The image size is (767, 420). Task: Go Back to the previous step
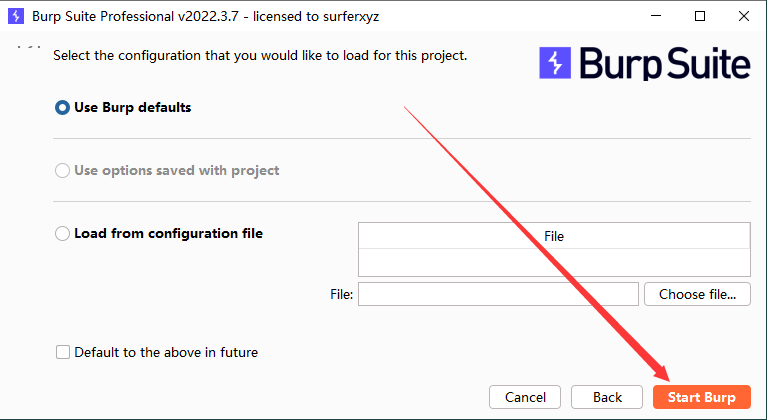click(x=607, y=397)
